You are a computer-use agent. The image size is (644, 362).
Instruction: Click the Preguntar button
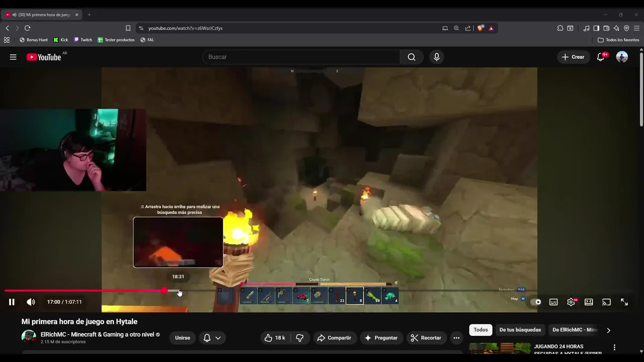click(x=381, y=338)
